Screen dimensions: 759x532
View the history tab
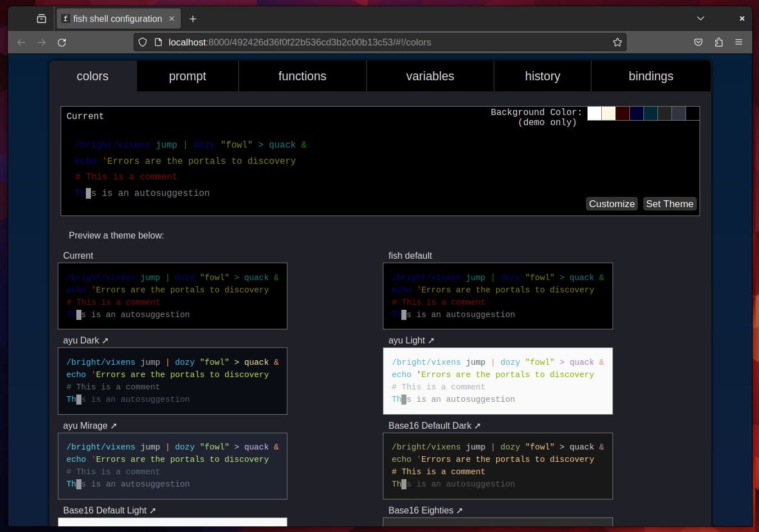(x=542, y=76)
